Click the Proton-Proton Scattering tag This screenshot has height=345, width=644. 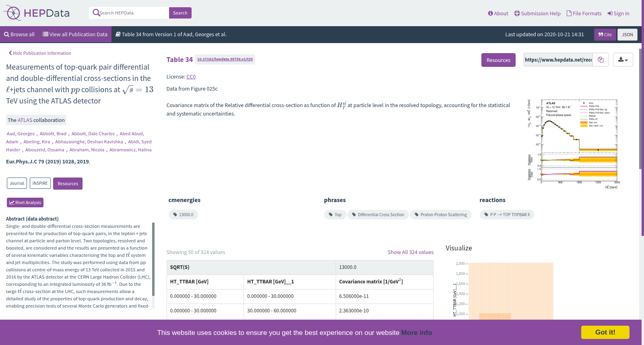coord(441,215)
